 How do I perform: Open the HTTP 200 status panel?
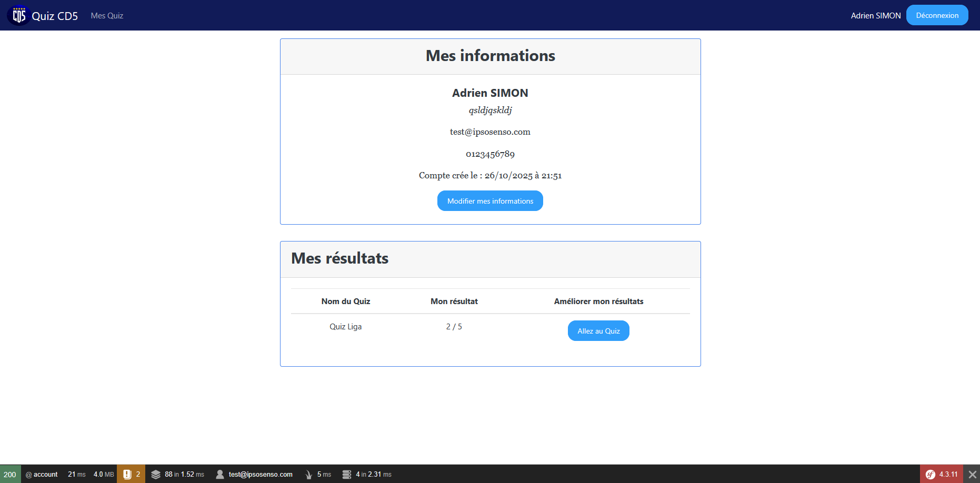(x=10, y=474)
